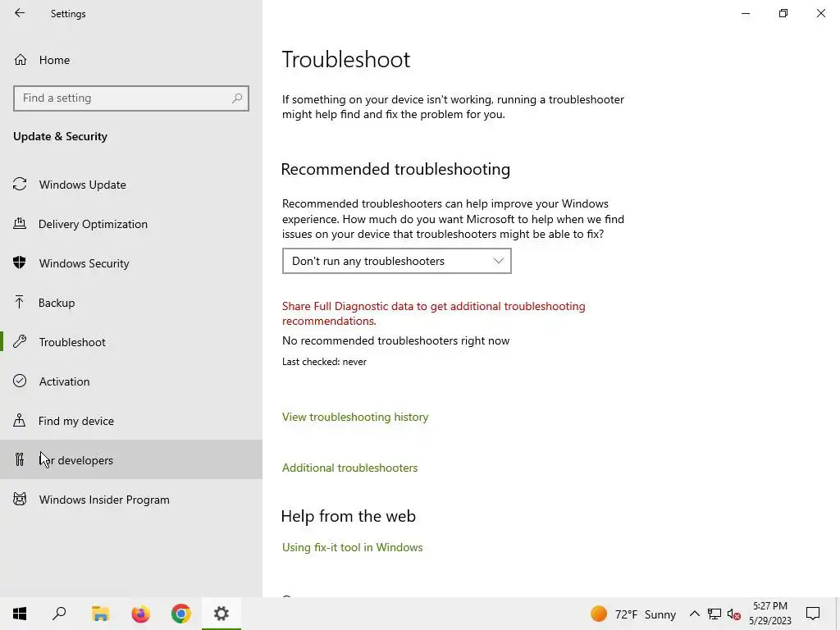Click the Backup arrow icon
The image size is (840, 630).
pyautogui.click(x=20, y=302)
